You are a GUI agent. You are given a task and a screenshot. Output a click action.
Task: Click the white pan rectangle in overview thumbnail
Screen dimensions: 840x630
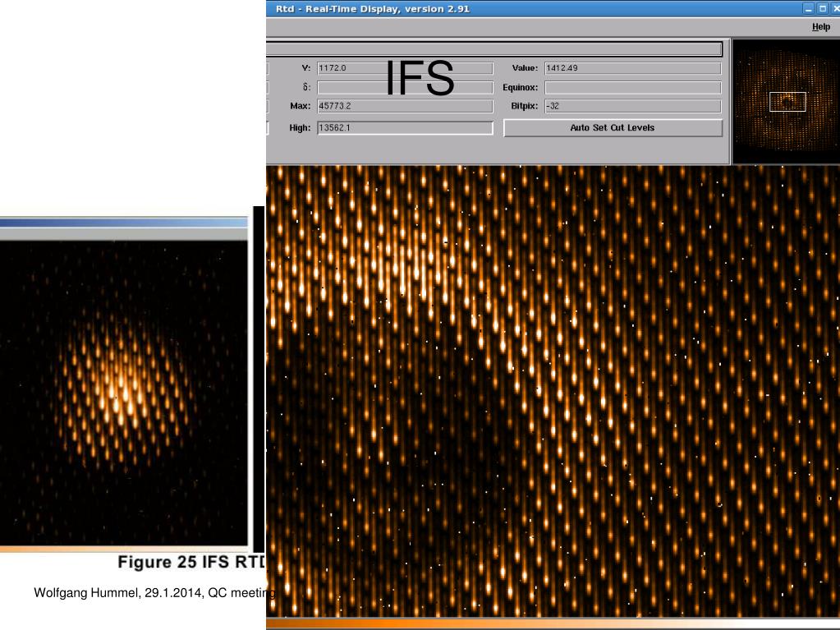pyautogui.click(x=787, y=102)
